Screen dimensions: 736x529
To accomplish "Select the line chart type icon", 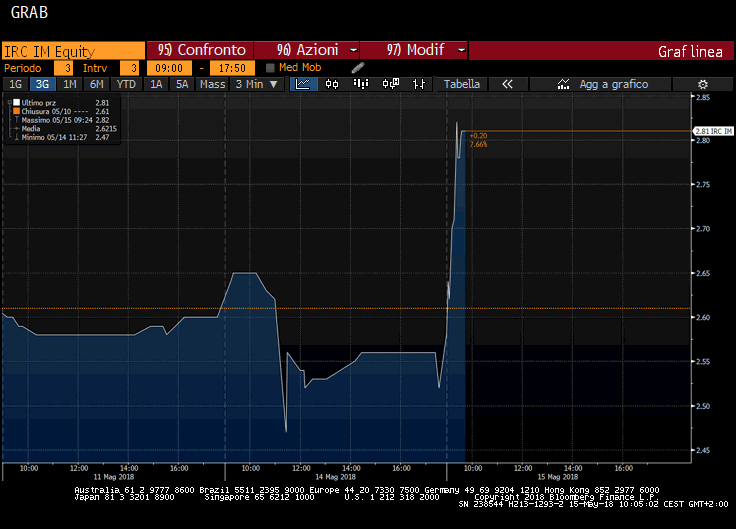I will tap(303, 84).
